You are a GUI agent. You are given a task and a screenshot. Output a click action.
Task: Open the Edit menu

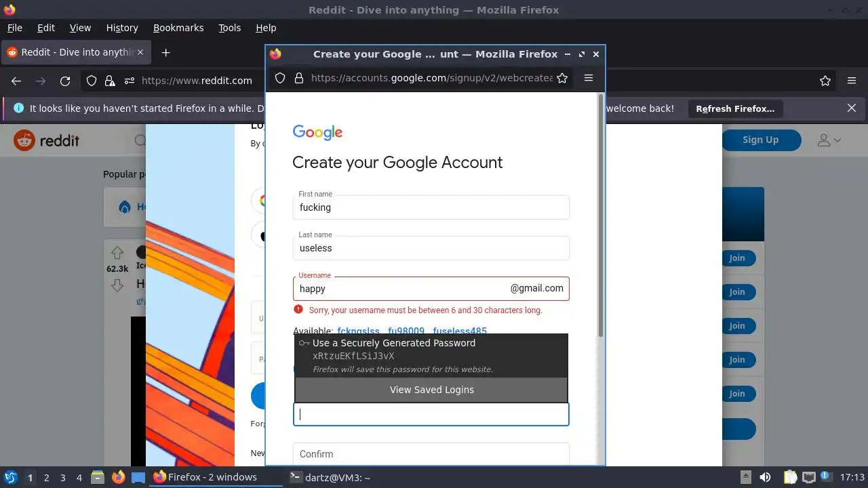pyautogui.click(x=46, y=28)
